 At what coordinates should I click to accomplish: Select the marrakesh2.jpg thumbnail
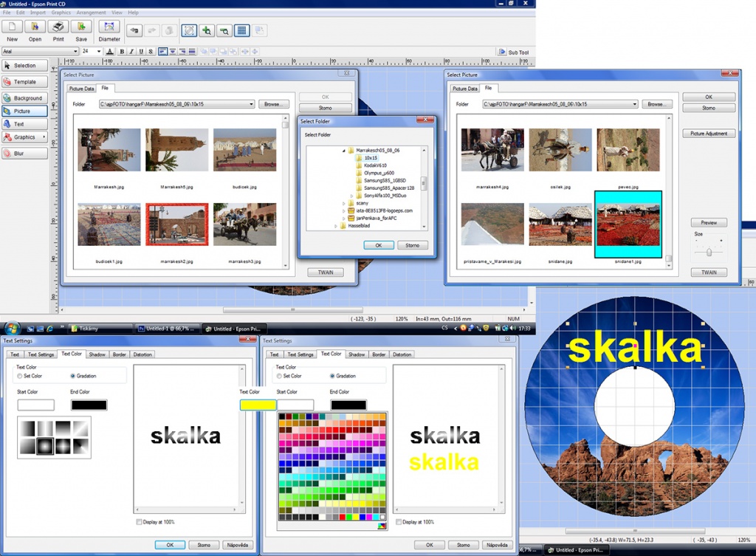click(177, 224)
